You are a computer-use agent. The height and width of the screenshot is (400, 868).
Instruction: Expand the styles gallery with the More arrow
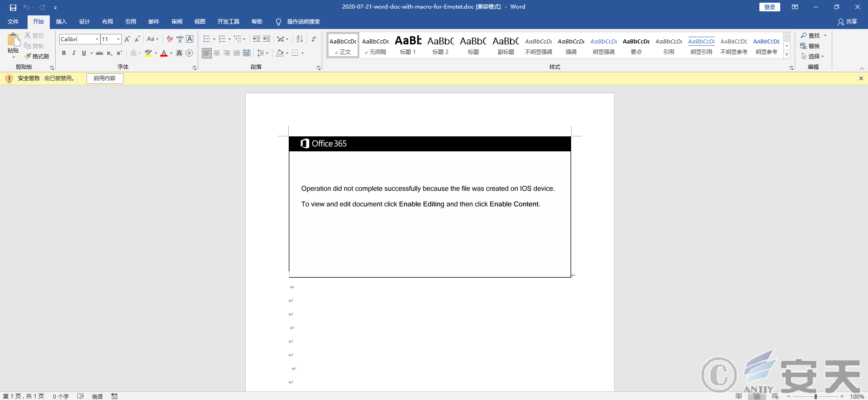click(787, 55)
